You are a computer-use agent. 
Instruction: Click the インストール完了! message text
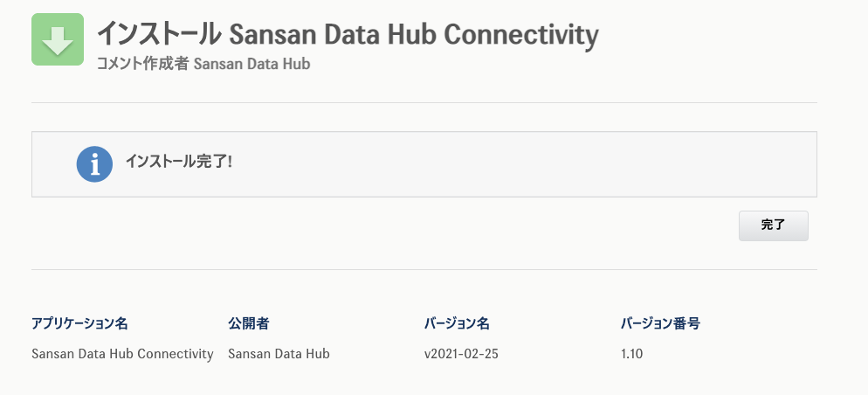[x=178, y=163]
